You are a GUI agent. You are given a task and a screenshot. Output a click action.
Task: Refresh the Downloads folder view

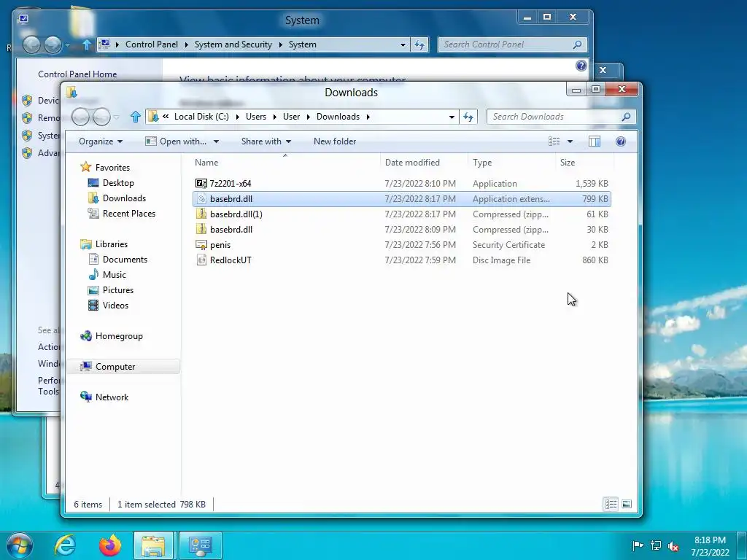468,117
